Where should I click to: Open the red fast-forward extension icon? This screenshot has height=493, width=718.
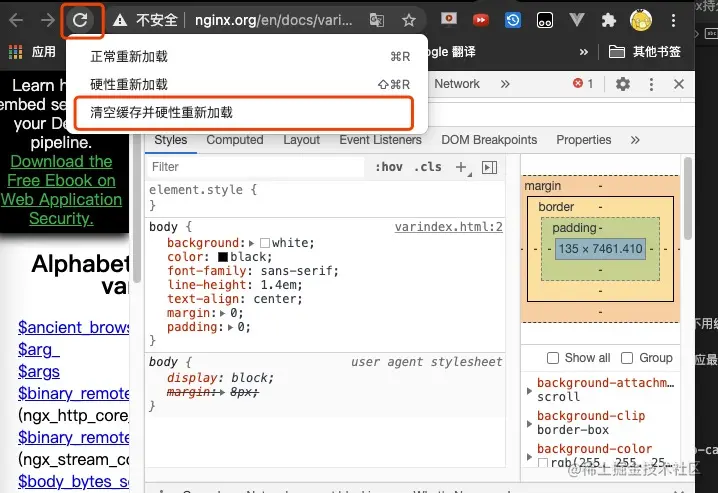[x=480, y=20]
